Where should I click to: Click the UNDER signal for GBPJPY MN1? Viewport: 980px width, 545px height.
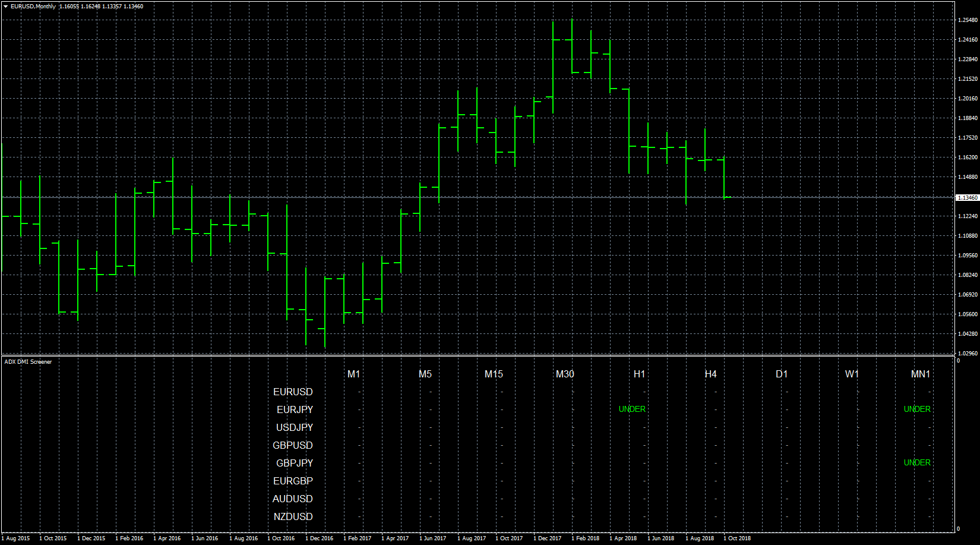[x=917, y=462]
